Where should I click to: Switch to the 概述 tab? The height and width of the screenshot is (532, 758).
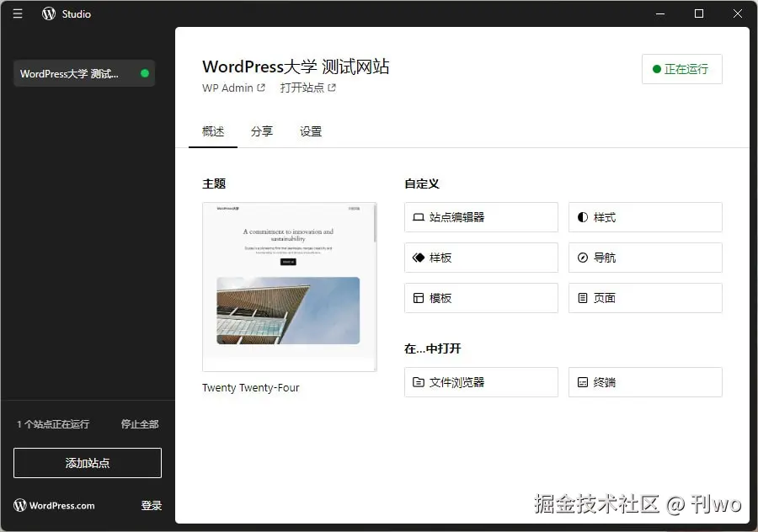pyautogui.click(x=213, y=131)
